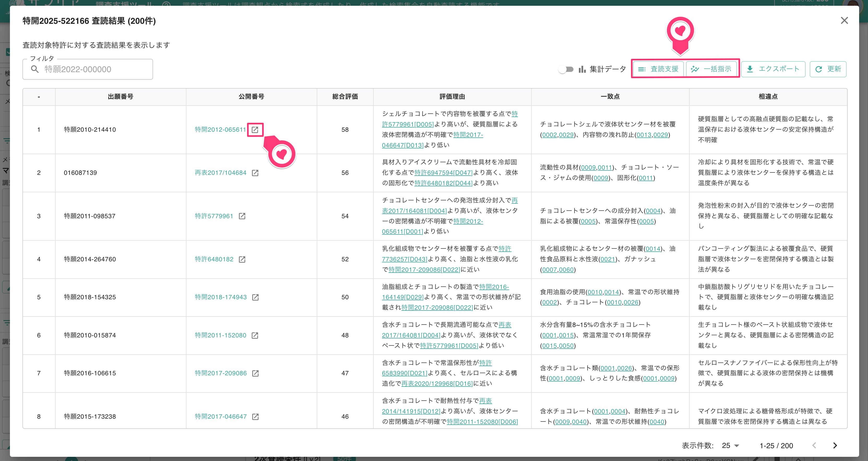Click paragraph link 0004 in row 3 一致点

(x=653, y=211)
